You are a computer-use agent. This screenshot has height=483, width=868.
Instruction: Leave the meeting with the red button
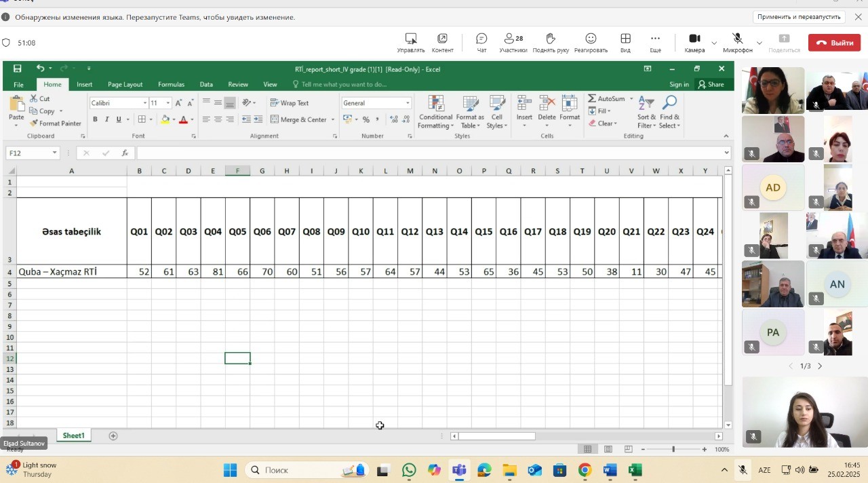834,43
